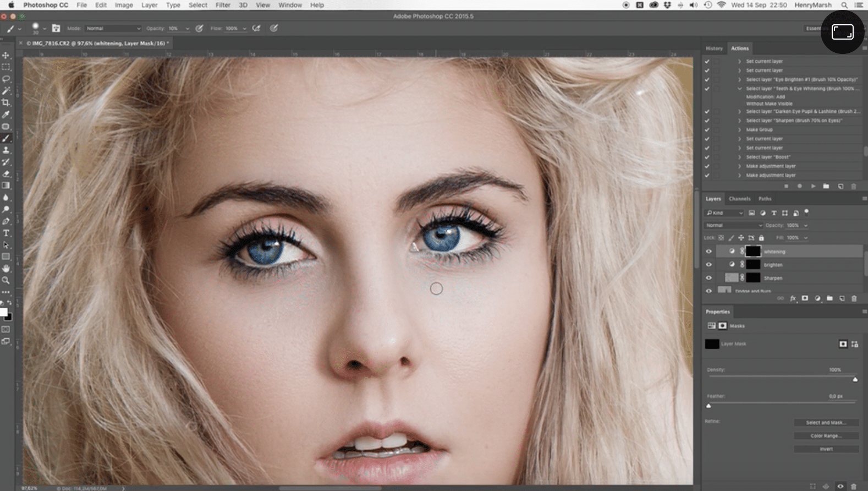The width and height of the screenshot is (868, 491).
Task: Lock all with padlock icon
Action: (761, 238)
